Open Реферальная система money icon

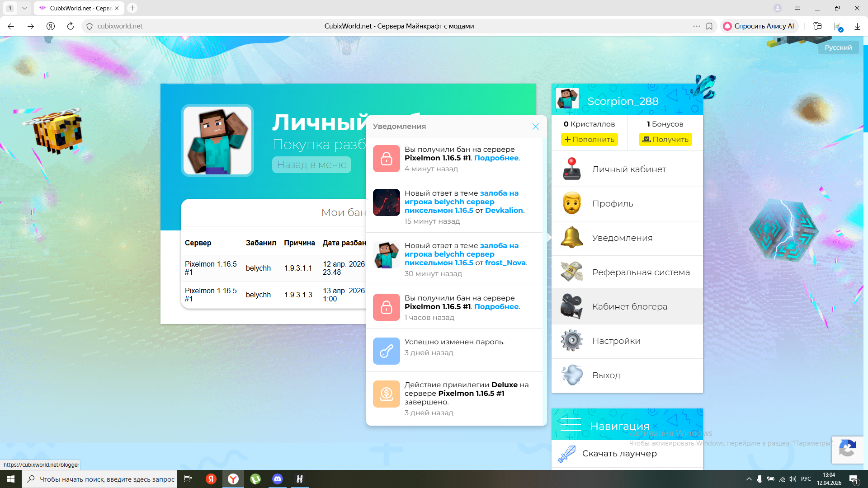pos(571,272)
